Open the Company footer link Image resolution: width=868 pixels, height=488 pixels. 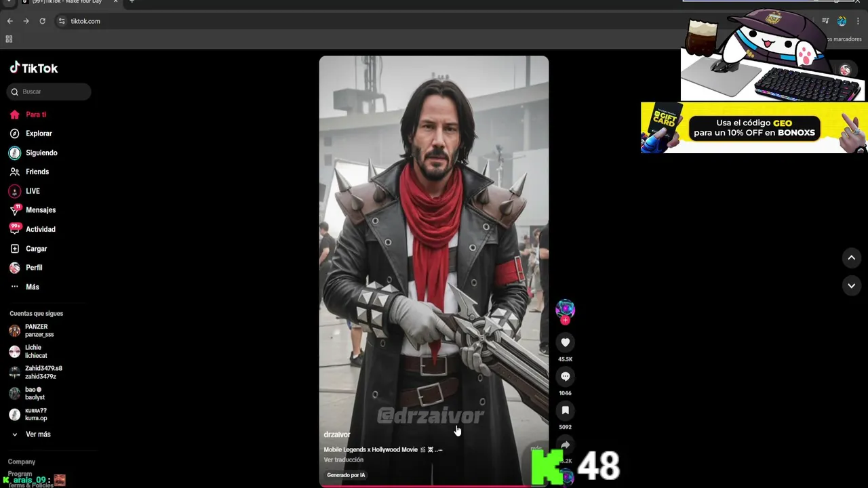22,462
